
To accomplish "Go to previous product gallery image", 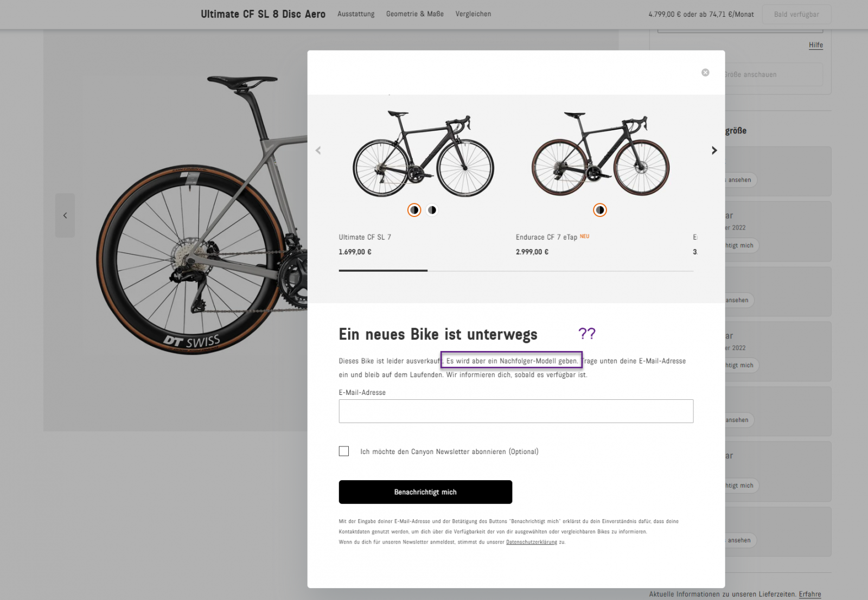I will (x=65, y=215).
